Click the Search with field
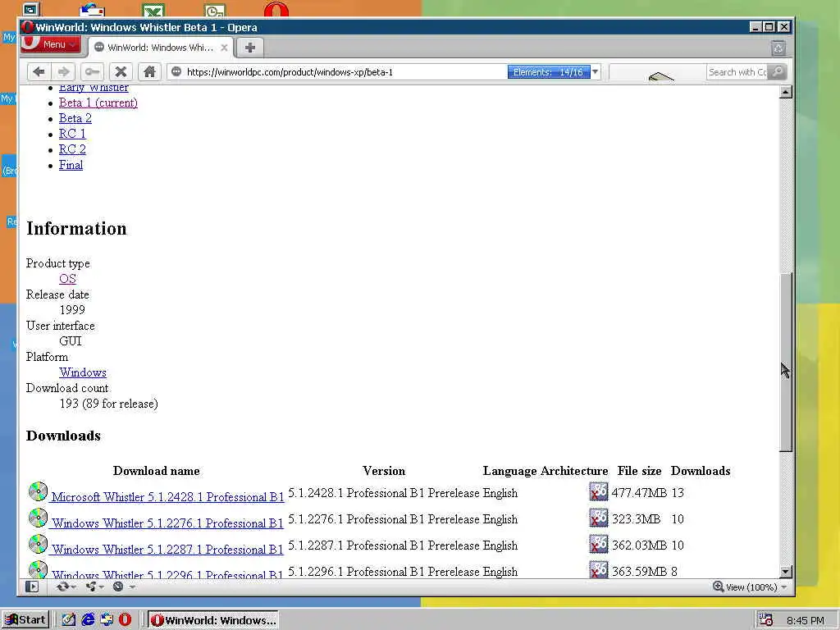This screenshot has height=630, width=840. (737, 72)
